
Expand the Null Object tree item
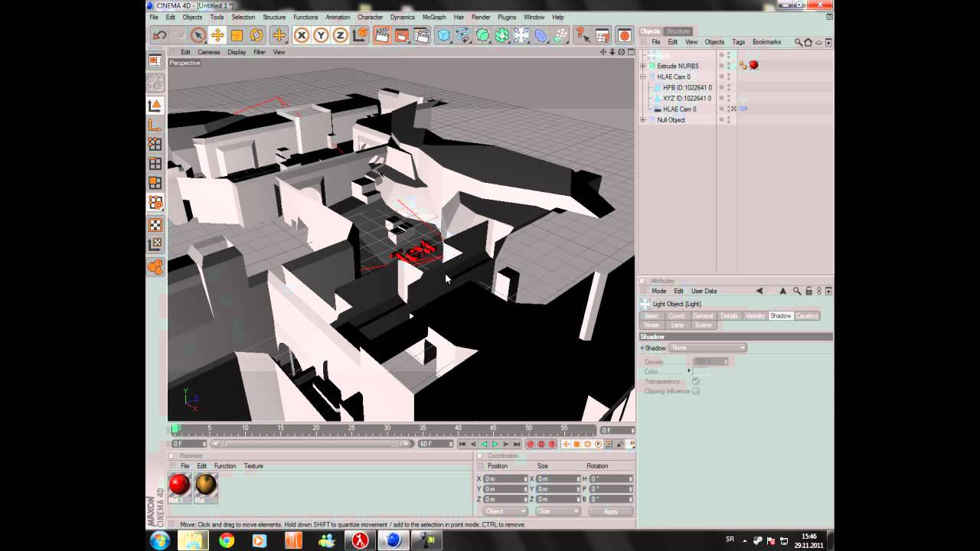[643, 119]
